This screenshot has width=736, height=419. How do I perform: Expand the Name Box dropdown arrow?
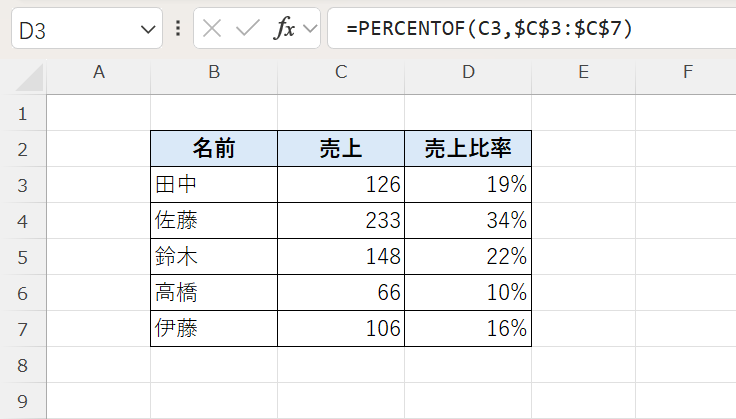pyautogui.click(x=148, y=30)
